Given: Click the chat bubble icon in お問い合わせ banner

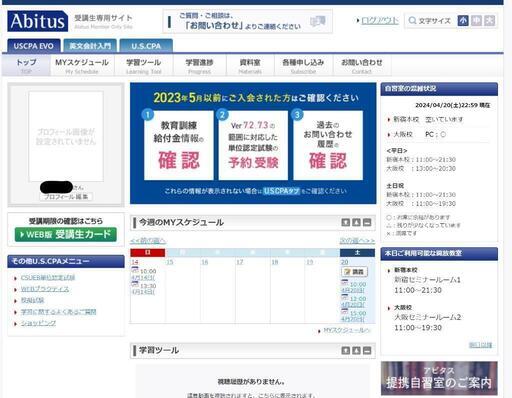Looking at the screenshot, I should coord(317,21).
